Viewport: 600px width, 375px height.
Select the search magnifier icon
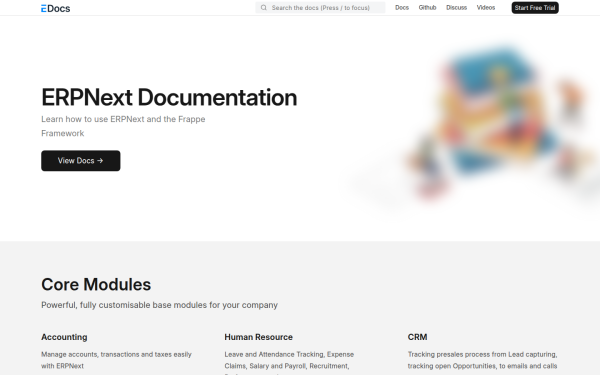(x=264, y=8)
